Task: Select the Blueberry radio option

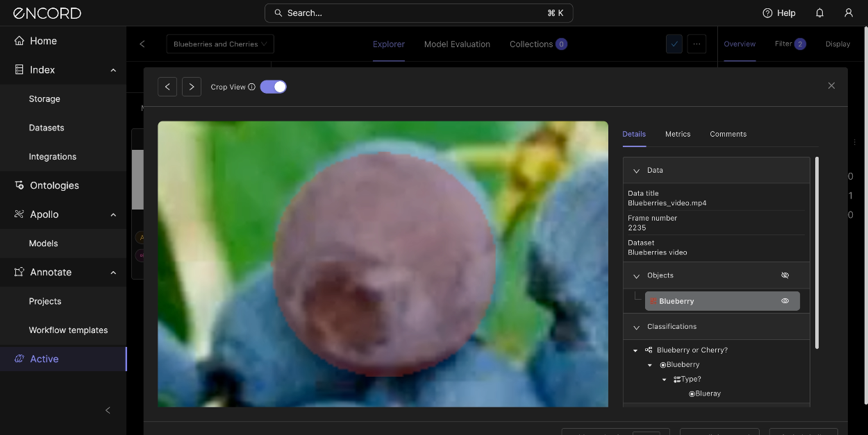Action: tap(663, 365)
